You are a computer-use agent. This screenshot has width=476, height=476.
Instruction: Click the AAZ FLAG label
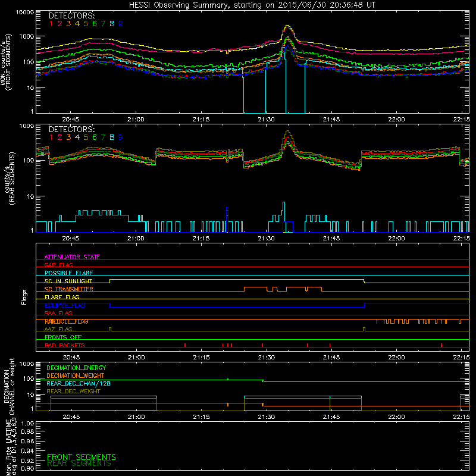coord(58,329)
